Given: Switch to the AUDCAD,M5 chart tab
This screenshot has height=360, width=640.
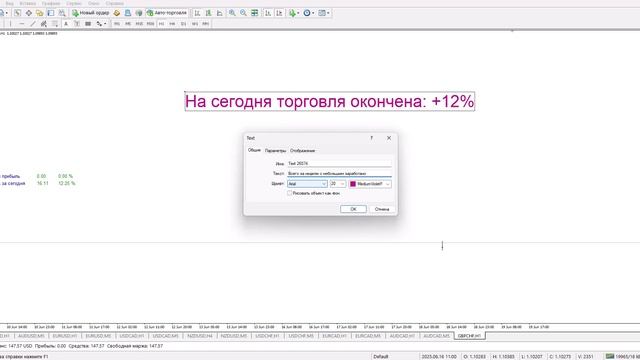Looking at the screenshot, I should point(436,336).
